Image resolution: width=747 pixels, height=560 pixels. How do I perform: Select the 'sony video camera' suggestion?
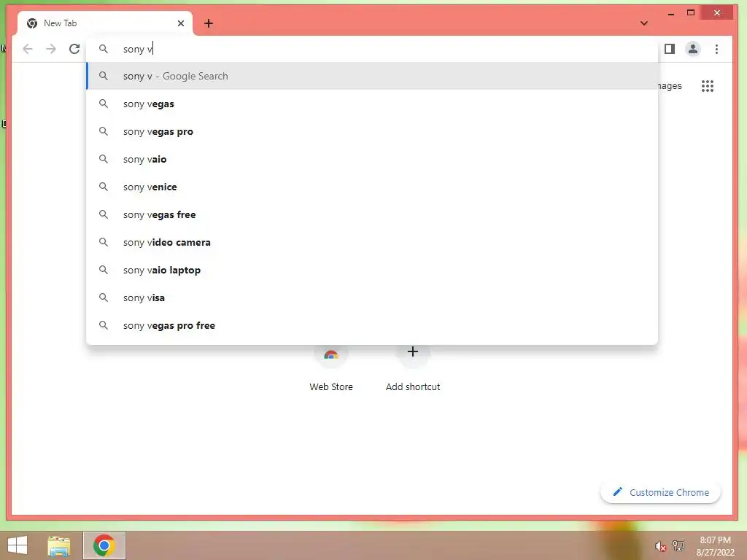pos(372,242)
